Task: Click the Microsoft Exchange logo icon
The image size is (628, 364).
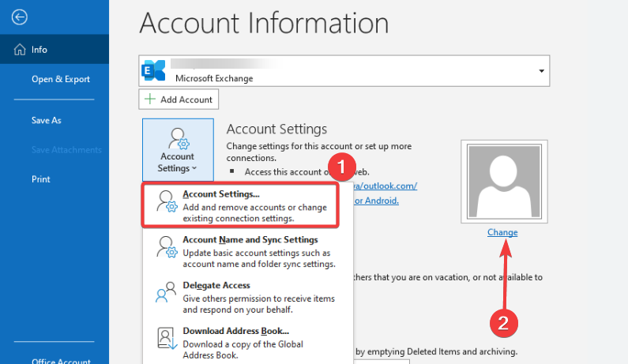Action: tap(153, 70)
